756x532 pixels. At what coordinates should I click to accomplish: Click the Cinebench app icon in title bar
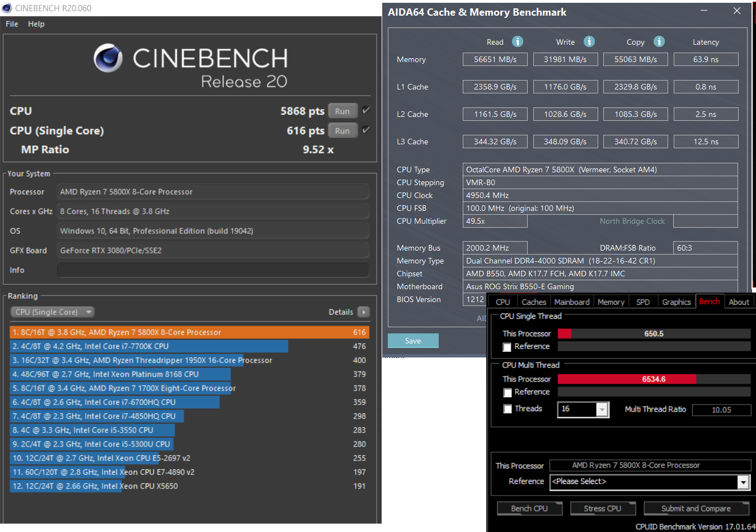click(x=7, y=8)
